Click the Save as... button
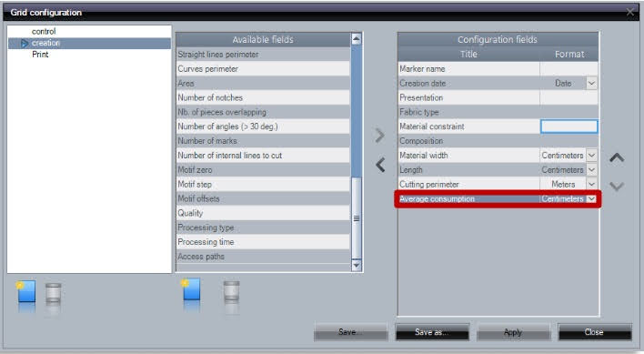Screen dimensions: 644x354 pyautogui.click(x=432, y=332)
